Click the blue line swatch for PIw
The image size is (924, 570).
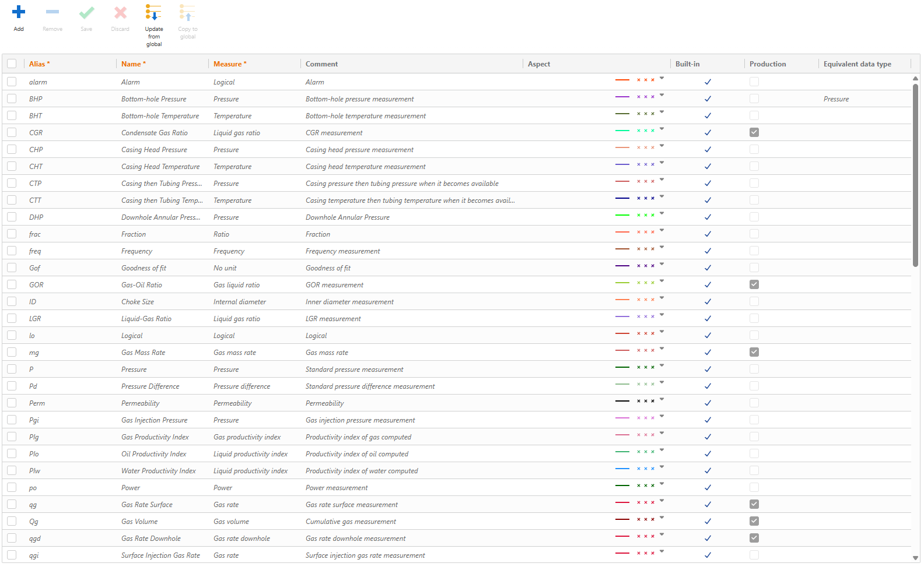click(x=622, y=469)
